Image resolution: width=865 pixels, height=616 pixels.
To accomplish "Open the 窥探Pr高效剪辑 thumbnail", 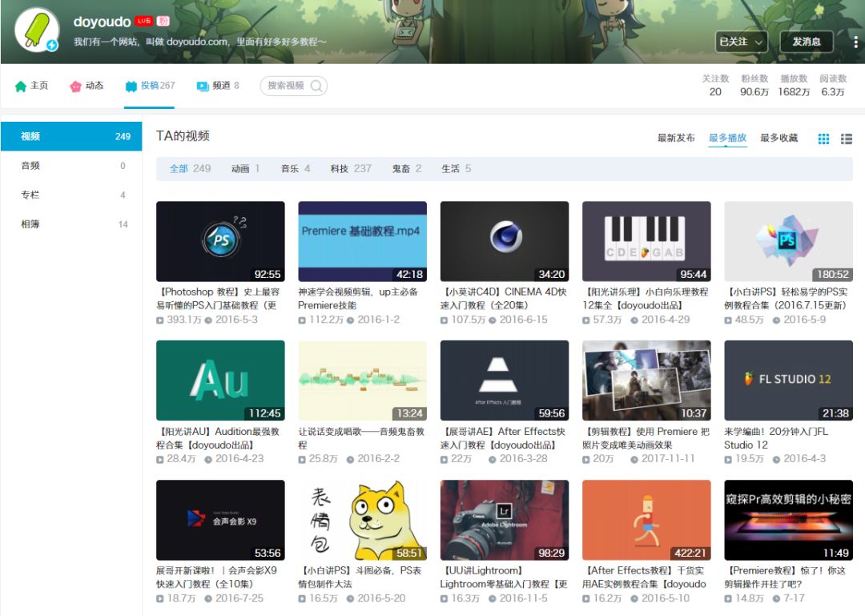I will point(789,521).
